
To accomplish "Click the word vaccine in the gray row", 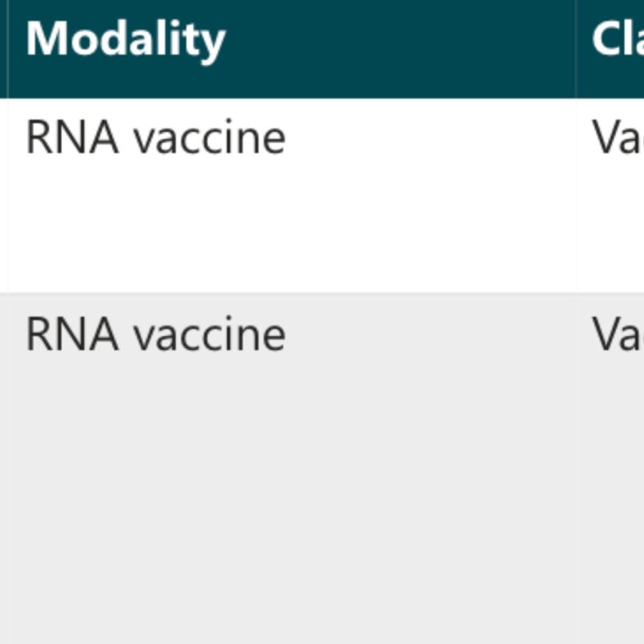I will pos(209,334).
